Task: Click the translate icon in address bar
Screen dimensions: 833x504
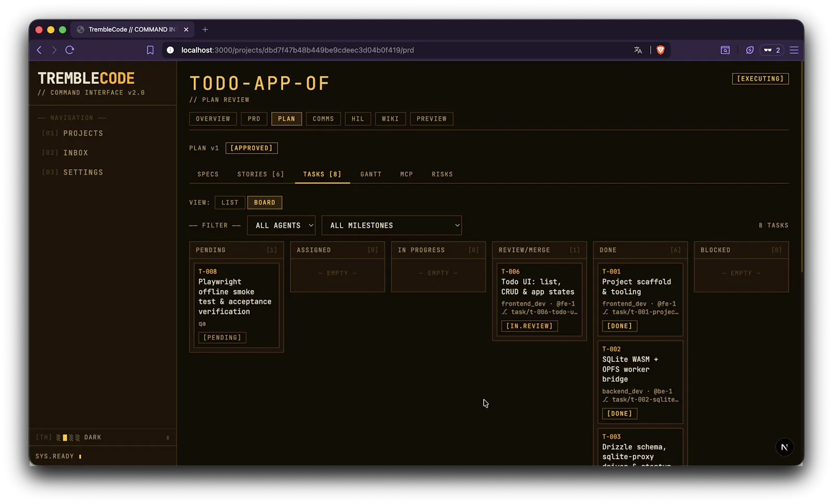Action: tap(638, 50)
